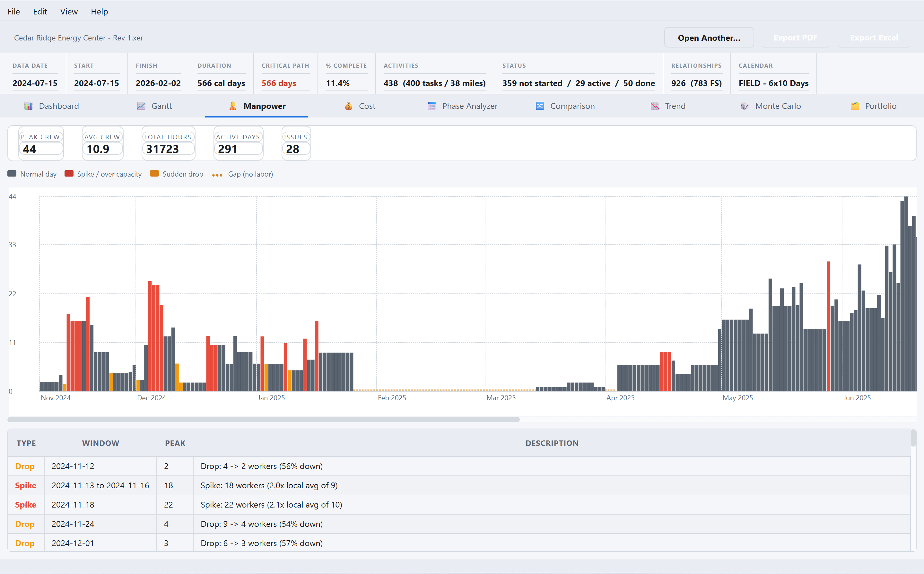This screenshot has width=924, height=574.
Task: Open the Phase Analyzer tab
Action: (x=462, y=106)
